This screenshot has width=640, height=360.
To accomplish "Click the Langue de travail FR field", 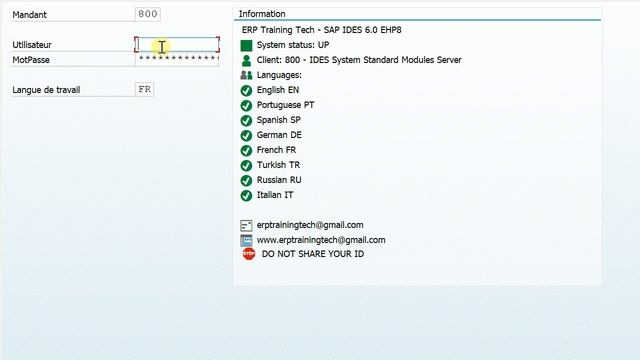I will pyautogui.click(x=144, y=89).
